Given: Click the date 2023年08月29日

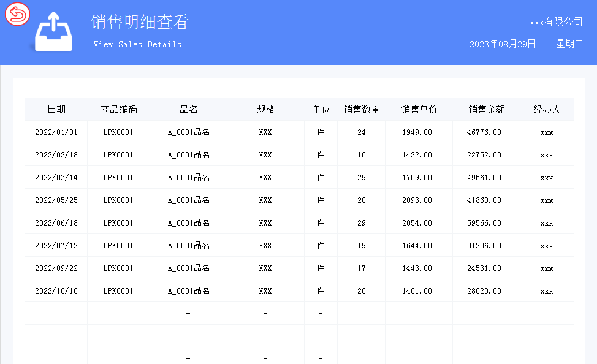Looking at the screenshot, I should (503, 44).
